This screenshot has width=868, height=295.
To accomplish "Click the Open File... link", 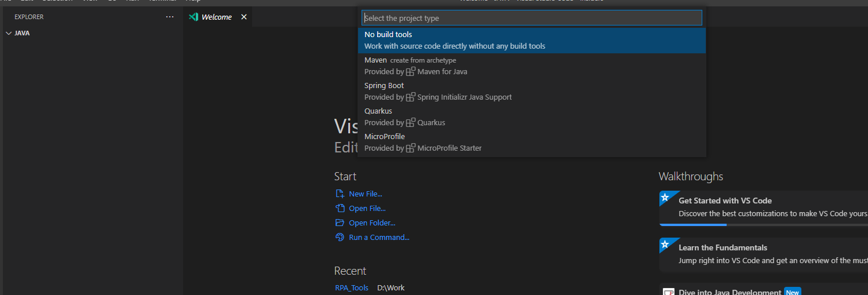I will [367, 209].
